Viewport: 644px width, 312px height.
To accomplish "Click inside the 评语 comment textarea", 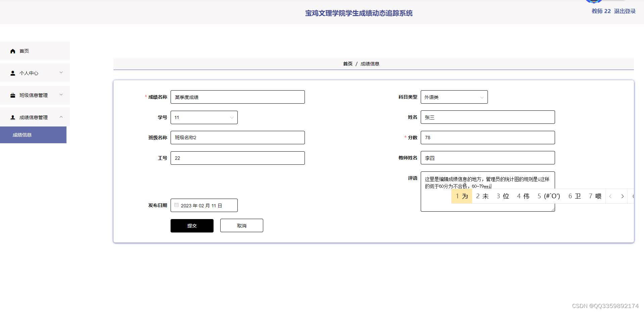I will tap(488, 192).
